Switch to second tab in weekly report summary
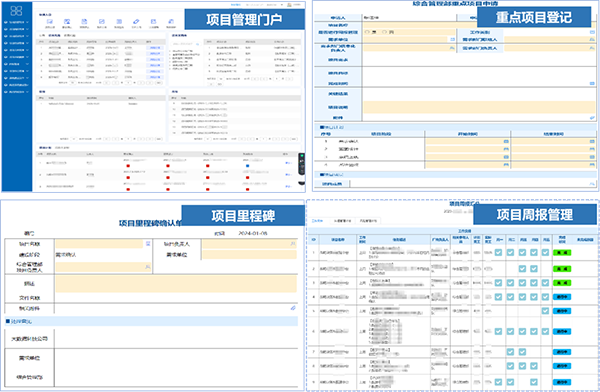 point(342,221)
